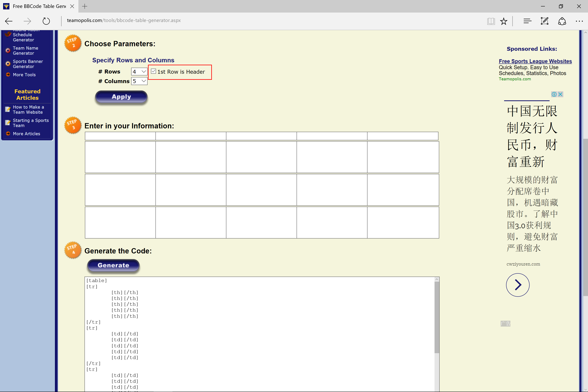The image size is (588, 392).
Task: Open Reading view book icon
Action: [x=491, y=21]
